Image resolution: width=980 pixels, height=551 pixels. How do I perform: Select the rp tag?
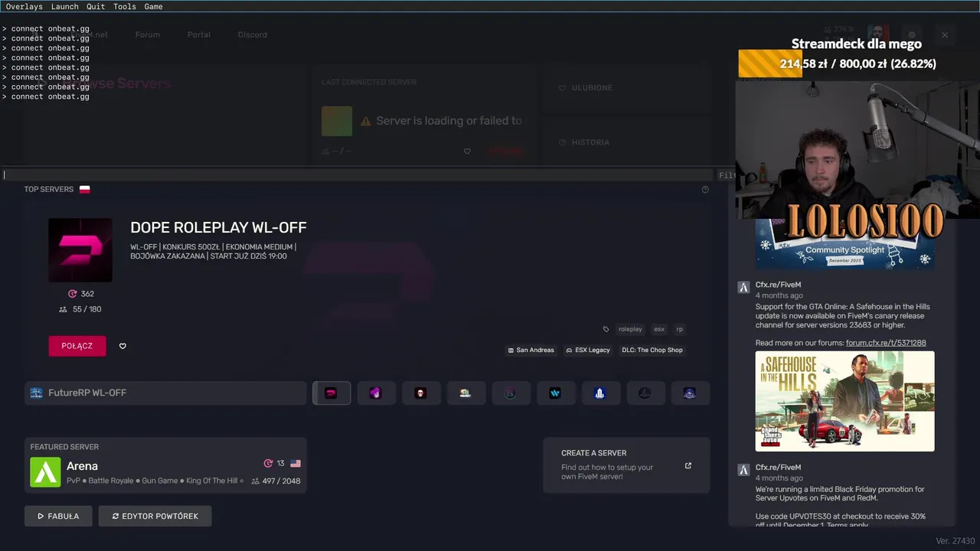point(679,329)
